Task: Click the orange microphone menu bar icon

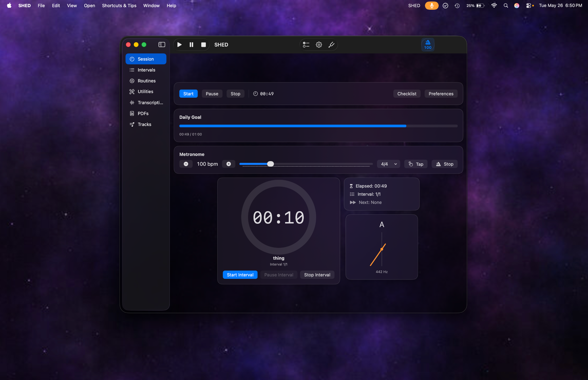Action: click(x=432, y=5)
